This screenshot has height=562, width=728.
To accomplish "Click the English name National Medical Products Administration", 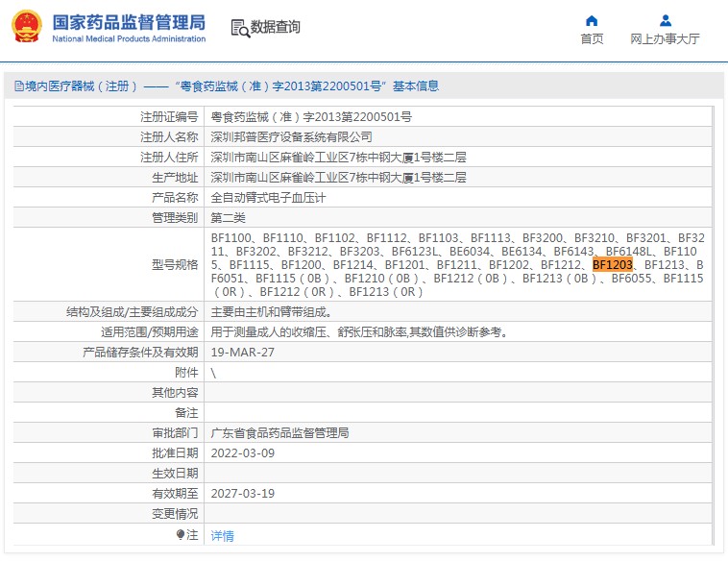I will click(129, 39).
